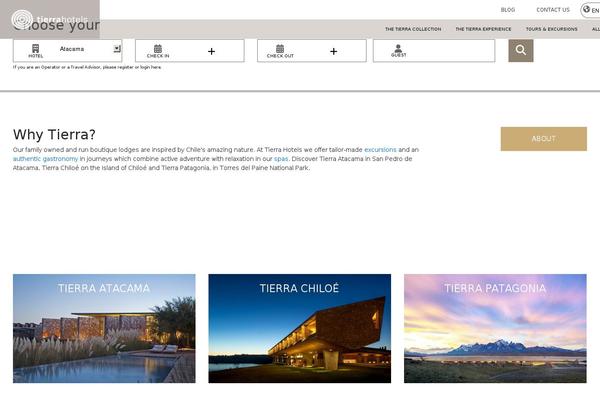Open the Tierra Atacama photo card

[104, 328]
